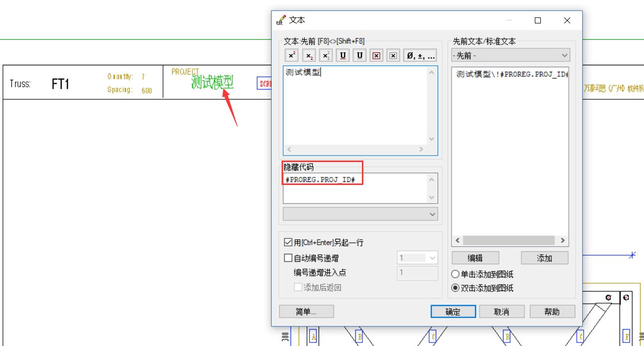Apply subscript formatting button
The image size is (644, 346).
click(x=309, y=55)
